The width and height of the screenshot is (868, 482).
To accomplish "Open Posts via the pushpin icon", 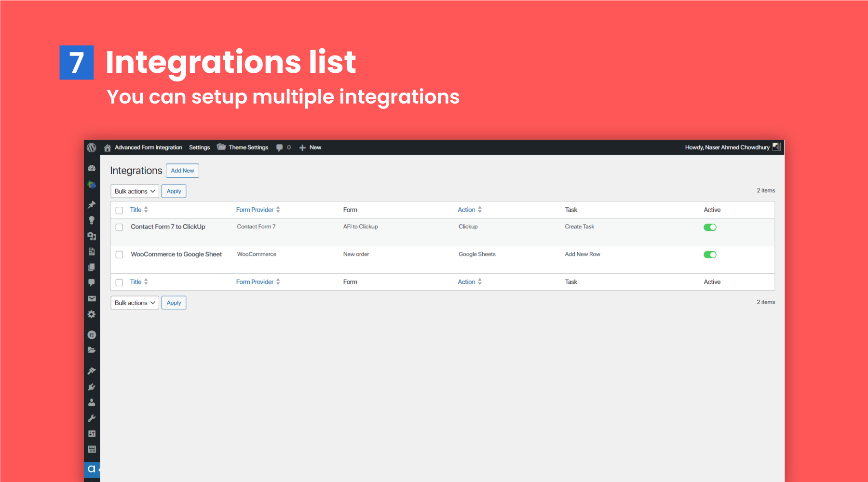I will point(92,205).
